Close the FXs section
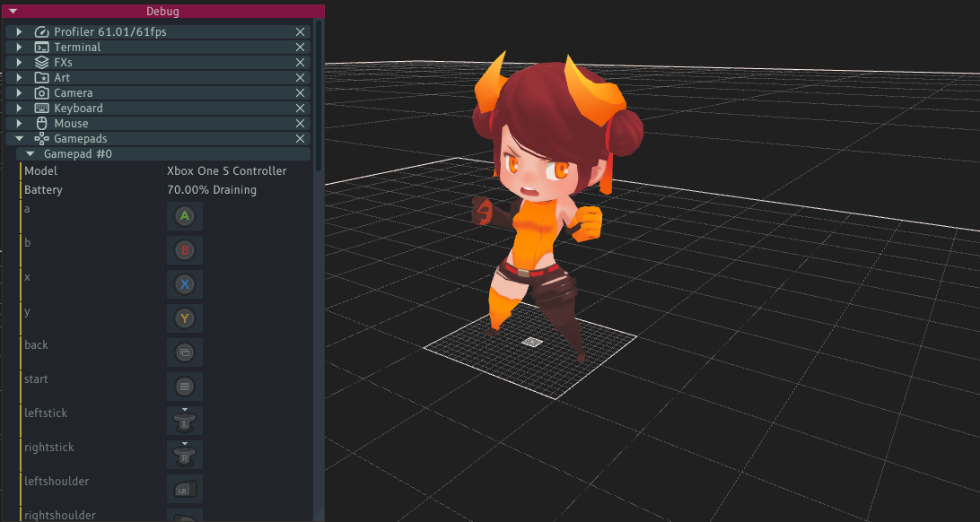The height and width of the screenshot is (522, 980). tap(301, 63)
